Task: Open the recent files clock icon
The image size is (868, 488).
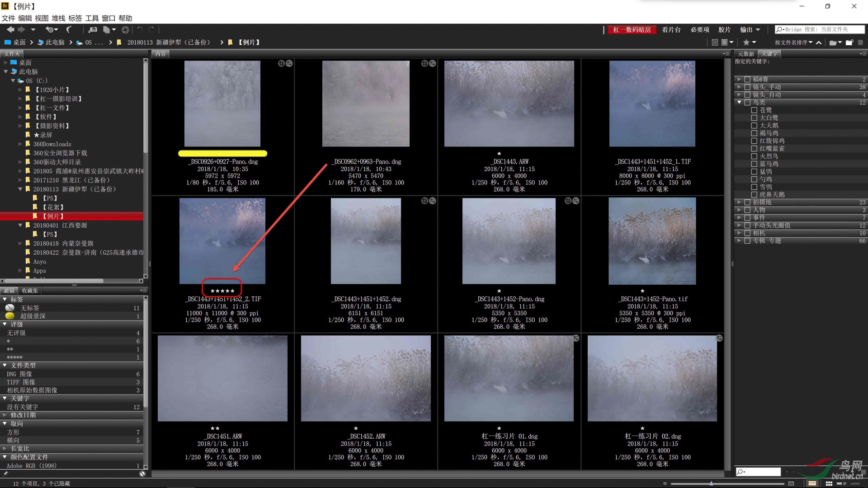Action: click(50, 29)
